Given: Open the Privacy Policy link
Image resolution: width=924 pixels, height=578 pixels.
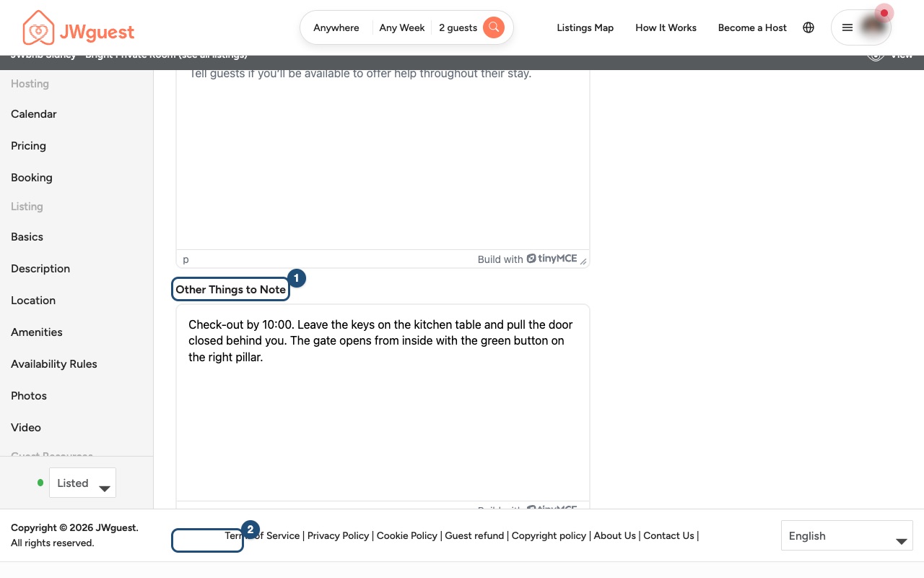Looking at the screenshot, I should pyautogui.click(x=339, y=535).
